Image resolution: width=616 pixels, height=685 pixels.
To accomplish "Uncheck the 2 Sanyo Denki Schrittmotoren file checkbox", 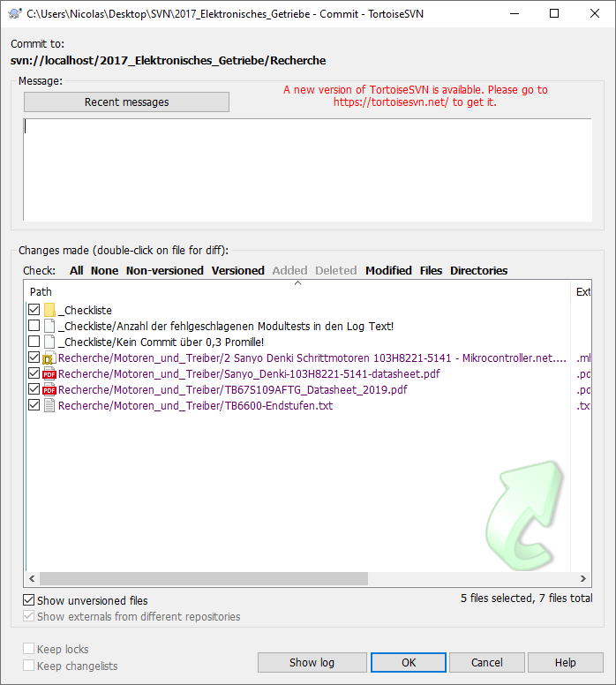I will point(34,358).
